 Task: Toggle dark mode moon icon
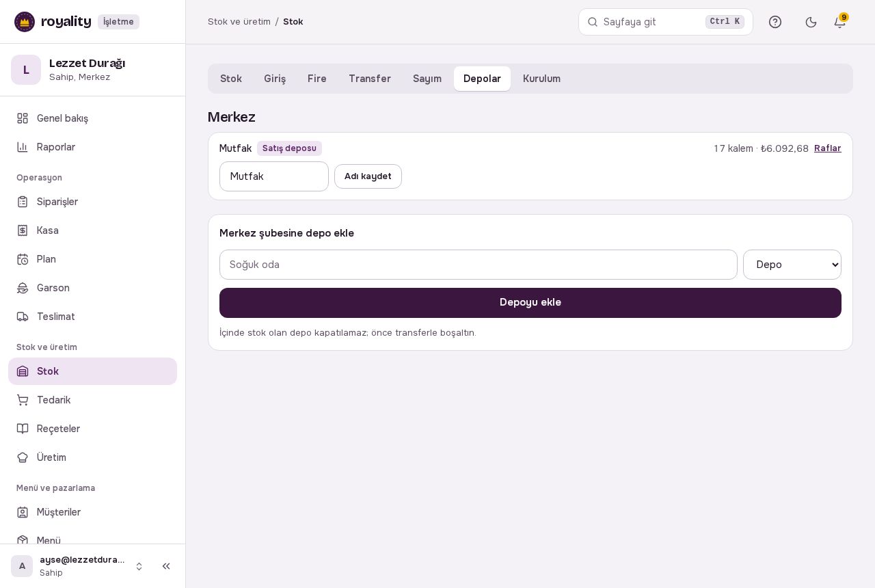point(811,22)
